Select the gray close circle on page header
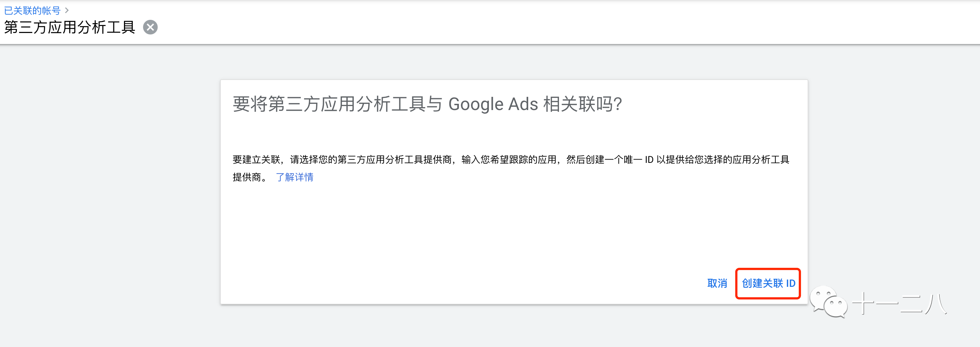 pos(151,27)
